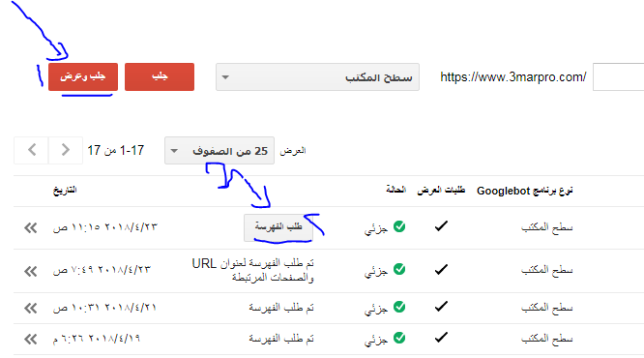The image size is (644, 358).
Task: Click the 'العرض' label near rows dropdown
Action: pyautogui.click(x=293, y=151)
